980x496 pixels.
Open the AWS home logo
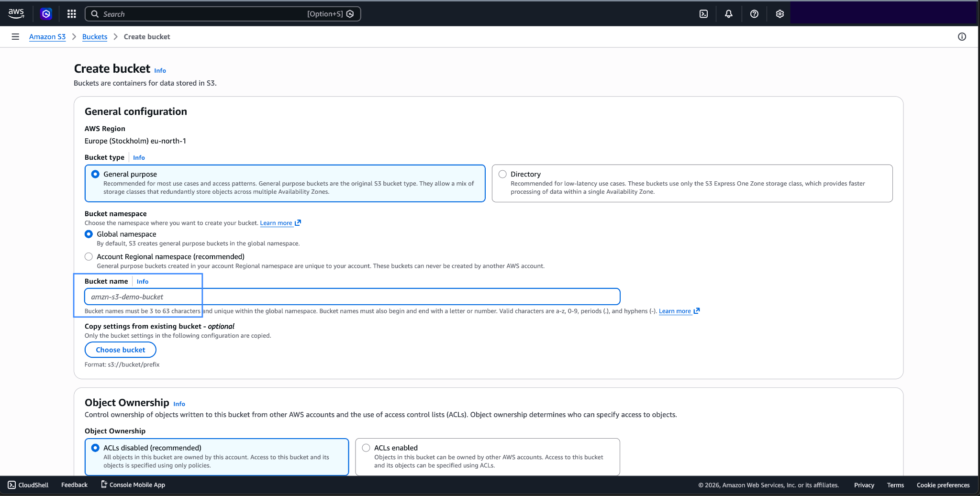pyautogui.click(x=16, y=13)
